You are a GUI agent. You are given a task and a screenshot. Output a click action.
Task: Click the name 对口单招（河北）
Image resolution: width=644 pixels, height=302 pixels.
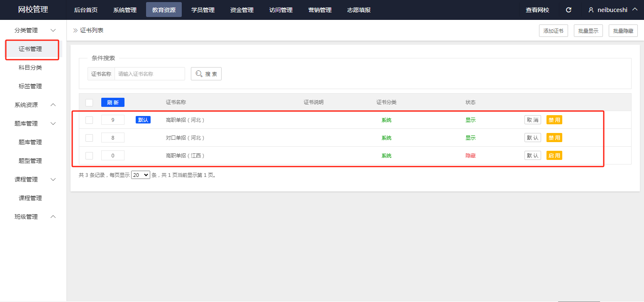point(185,138)
